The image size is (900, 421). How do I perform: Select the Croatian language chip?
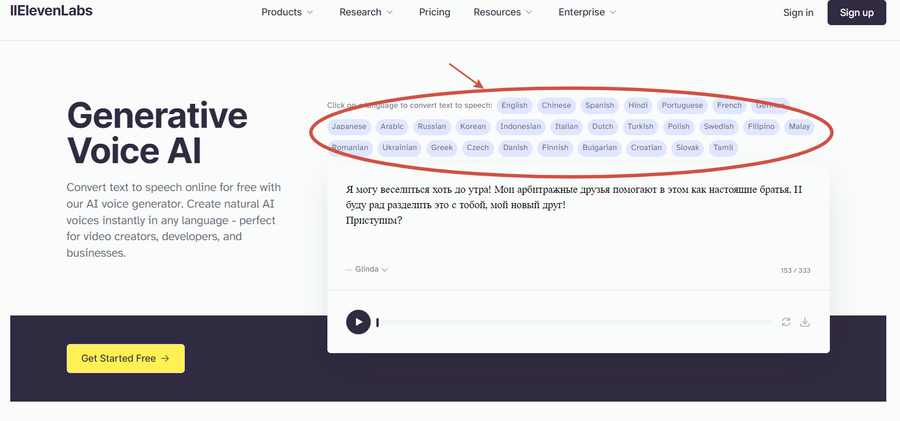pyautogui.click(x=646, y=148)
